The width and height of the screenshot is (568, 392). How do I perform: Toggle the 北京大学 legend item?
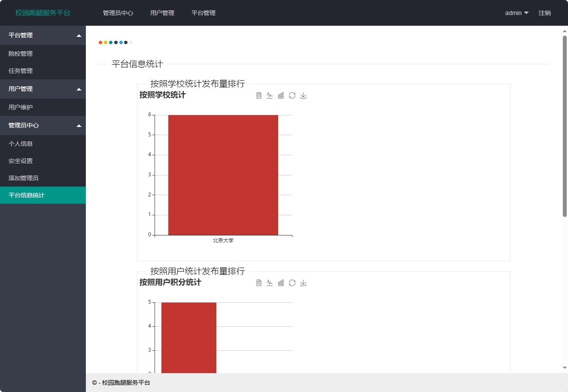(x=222, y=240)
